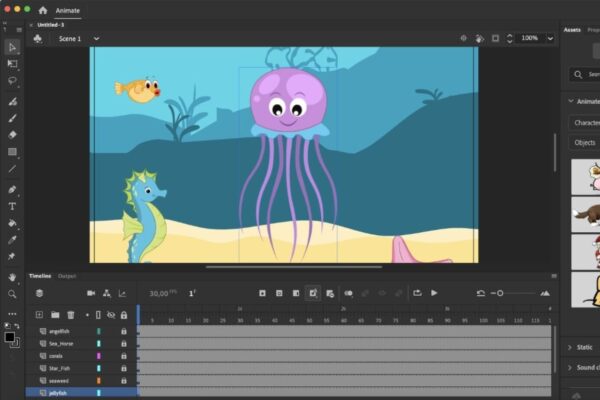Switch to the Output tab
The height and width of the screenshot is (400, 600).
click(x=67, y=276)
